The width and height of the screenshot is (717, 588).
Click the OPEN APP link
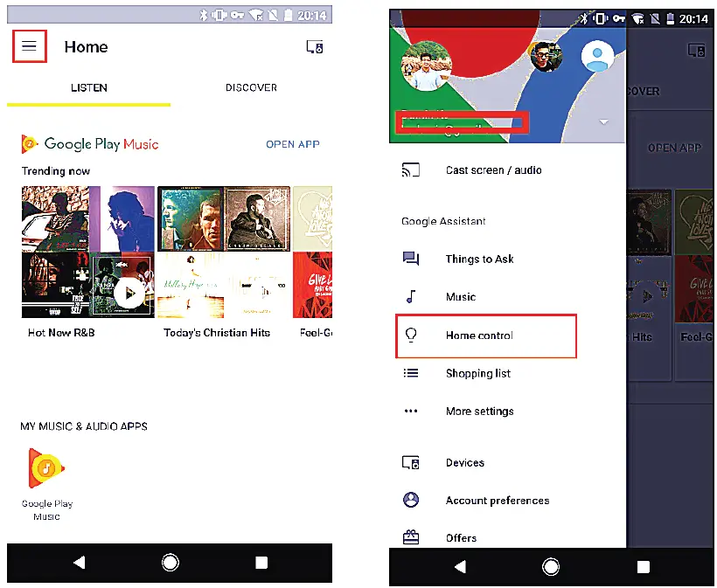click(x=293, y=143)
